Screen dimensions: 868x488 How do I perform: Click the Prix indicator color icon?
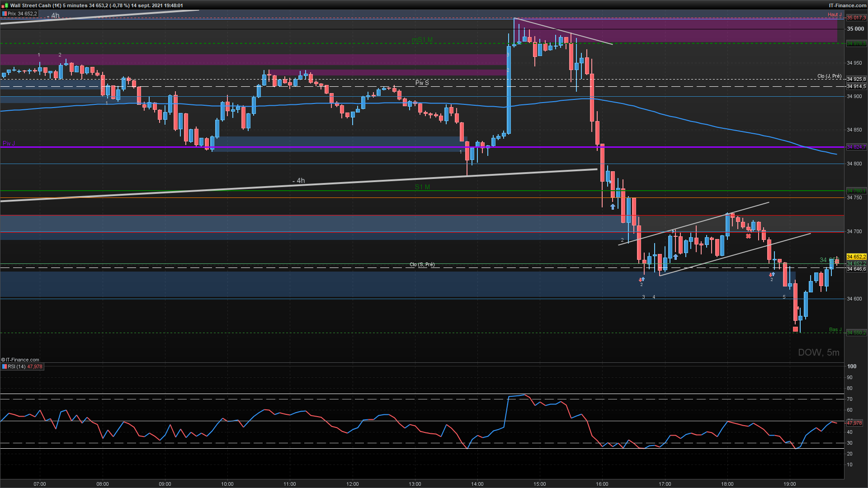5,14
